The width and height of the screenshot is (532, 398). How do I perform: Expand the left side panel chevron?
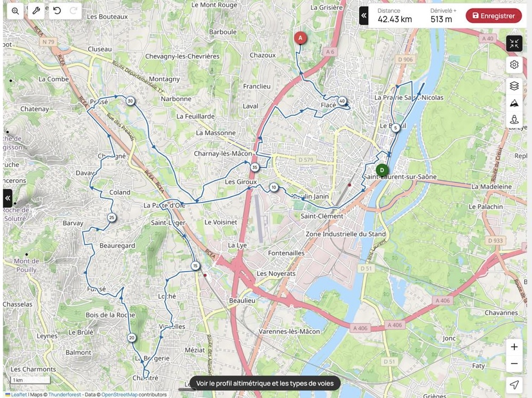tap(8, 198)
